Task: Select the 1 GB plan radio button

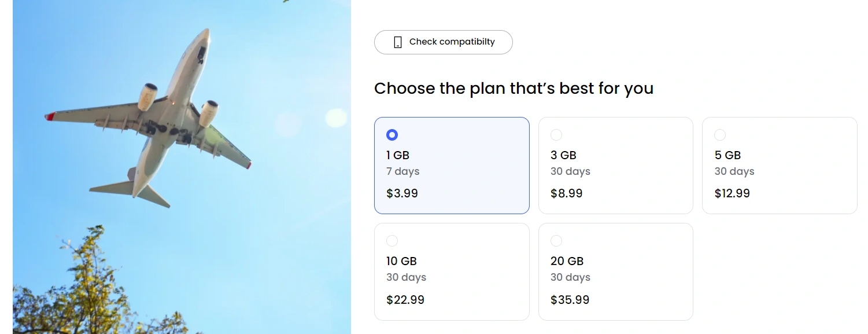Action: coord(392,135)
